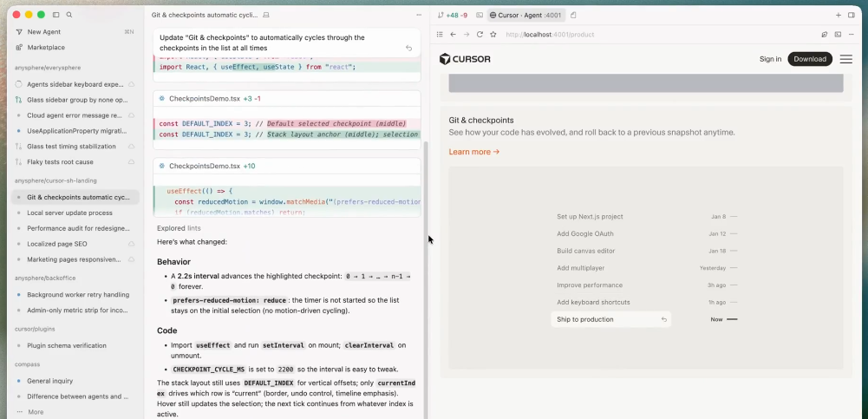Expand the More item in sidebar

[36, 412]
